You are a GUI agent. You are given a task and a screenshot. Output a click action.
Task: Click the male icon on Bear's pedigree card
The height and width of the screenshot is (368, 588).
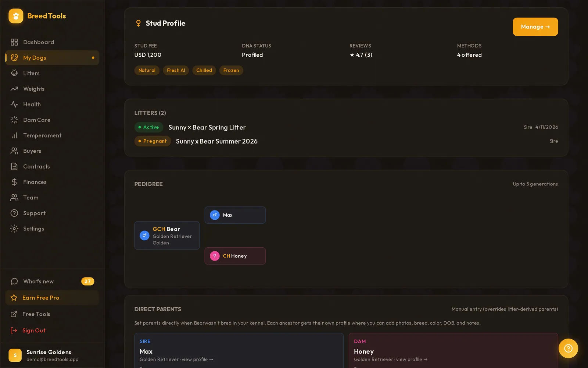144,236
